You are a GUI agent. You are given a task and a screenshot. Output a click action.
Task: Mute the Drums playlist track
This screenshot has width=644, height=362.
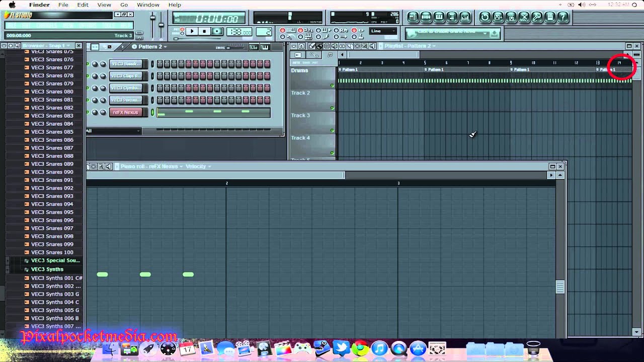332,85
